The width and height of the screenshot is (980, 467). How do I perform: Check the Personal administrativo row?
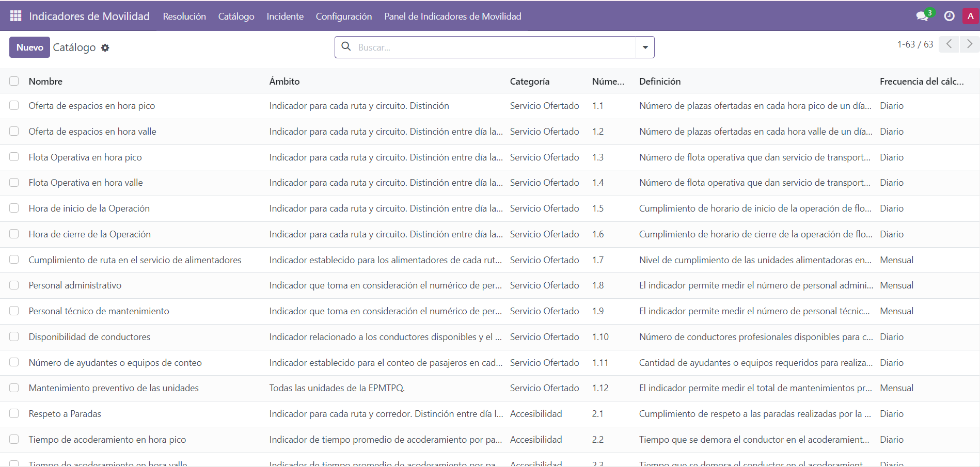(14, 285)
